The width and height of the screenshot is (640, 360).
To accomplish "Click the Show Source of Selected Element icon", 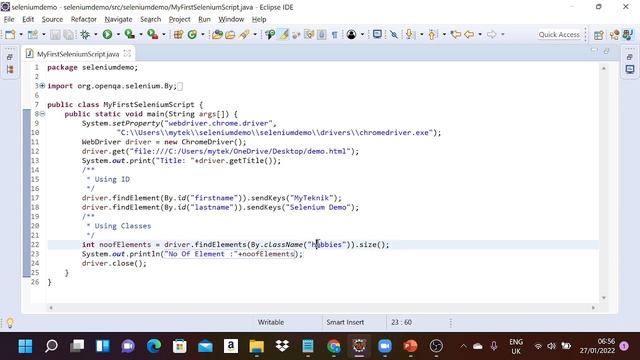I will coord(309,35).
